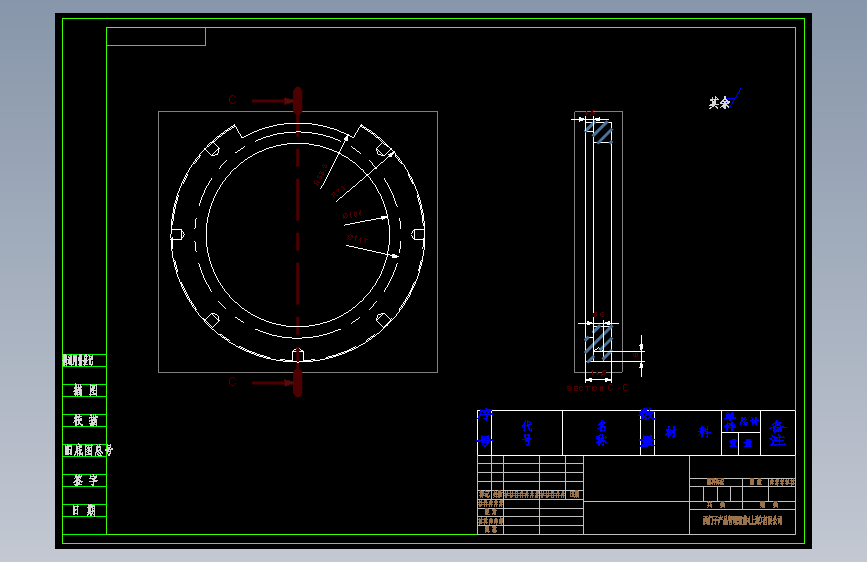Viewport: 867px width, 562px height.
Task: Click the "序号" title block header
Action: point(485,428)
